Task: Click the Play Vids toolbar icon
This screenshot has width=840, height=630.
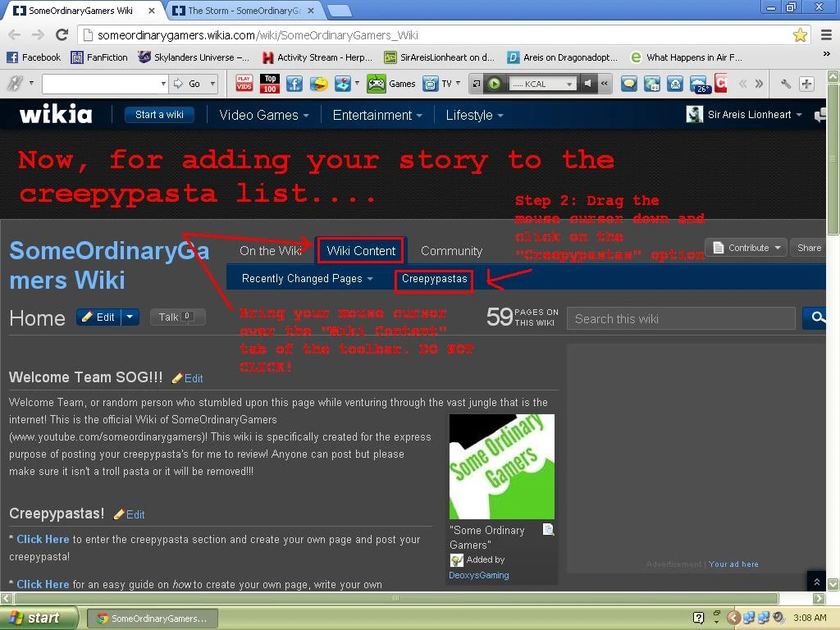Action: point(244,83)
